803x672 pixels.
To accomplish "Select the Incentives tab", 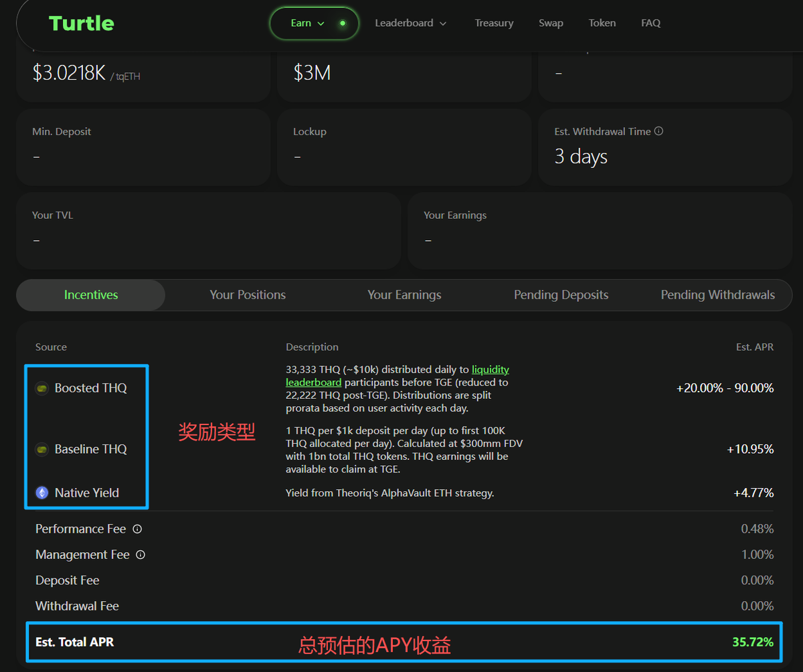I will [91, 295].
